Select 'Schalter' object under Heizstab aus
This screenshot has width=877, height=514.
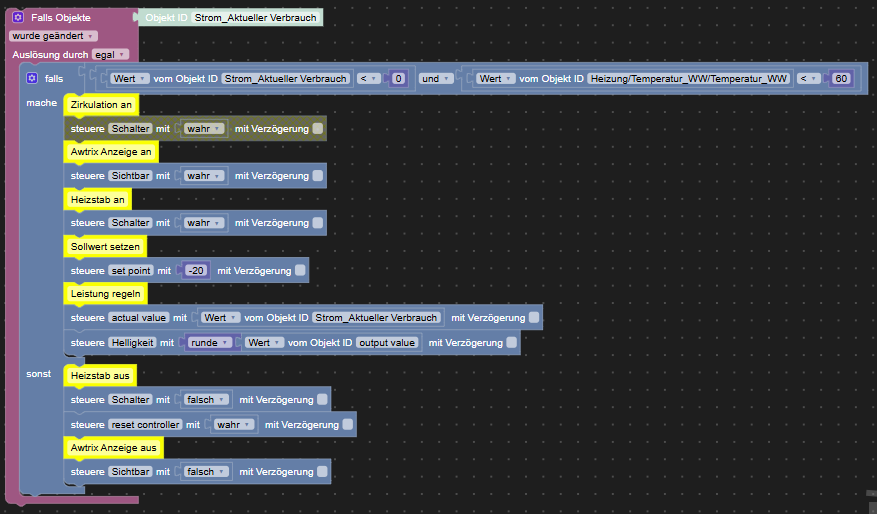130,399
